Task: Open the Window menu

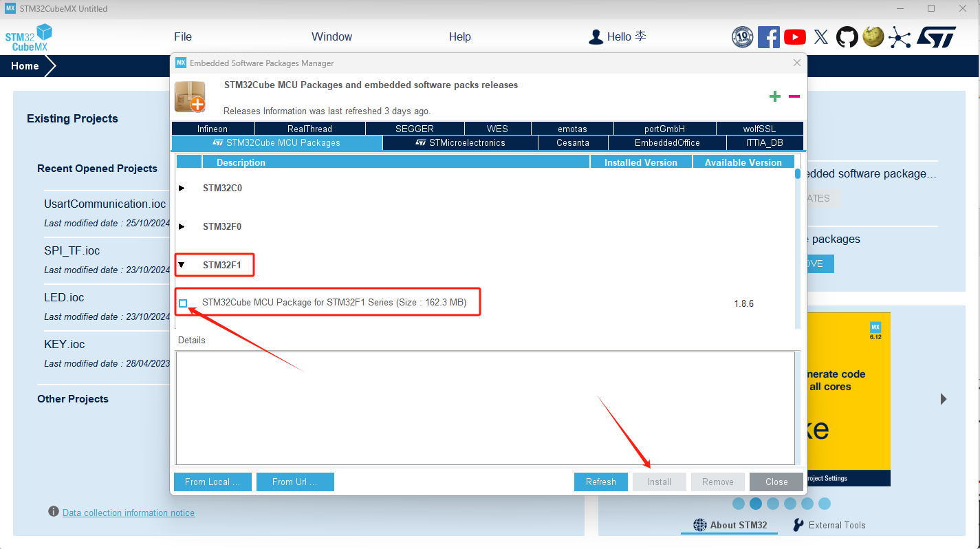Action: coord(331,37)
